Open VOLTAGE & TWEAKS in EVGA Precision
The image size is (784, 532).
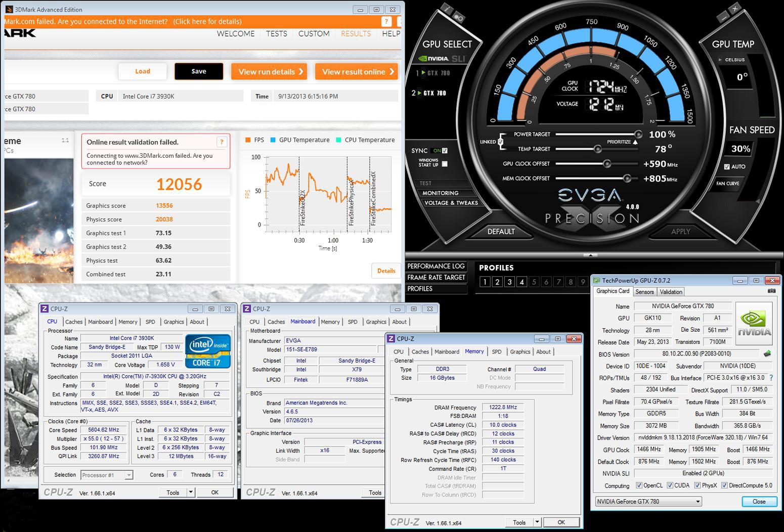click(451, 203)
